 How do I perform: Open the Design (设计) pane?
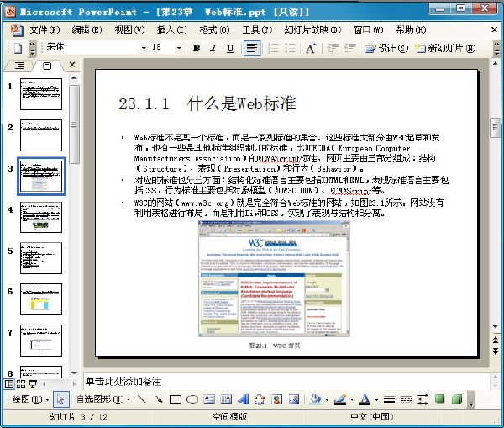click(386, 48)
